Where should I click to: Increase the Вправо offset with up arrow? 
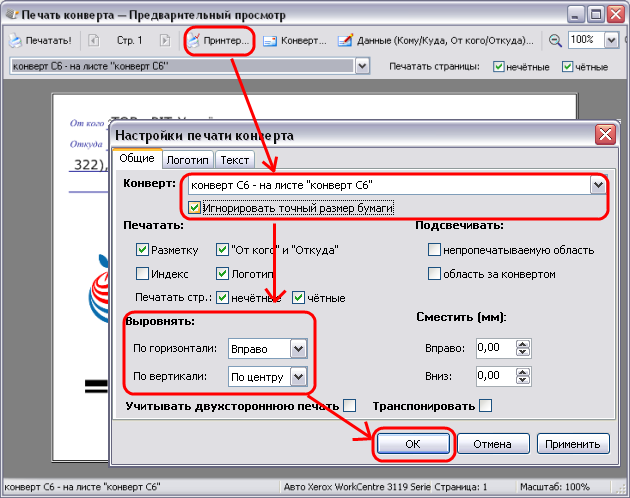click(521, 343)
